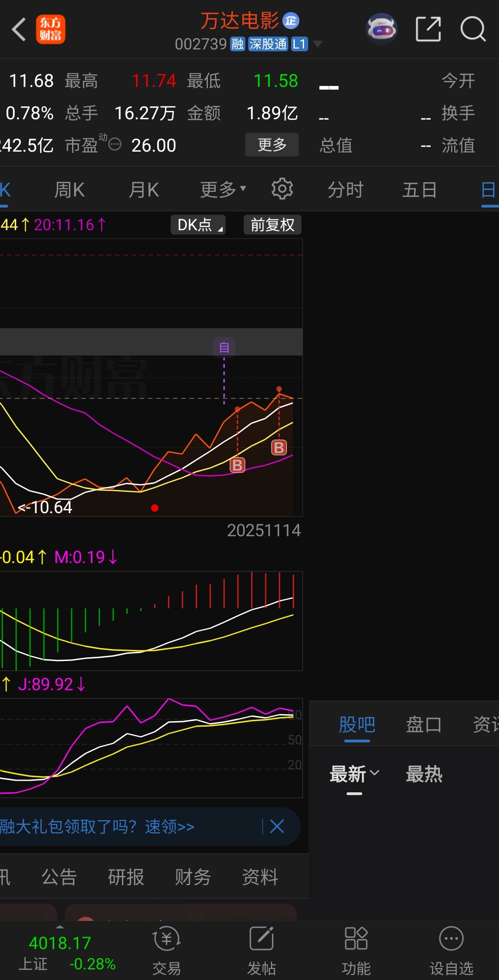Close the 融大礼包 banner
Image resolution: width=499 pixels, height=980 pixels.
pos(277,827)
